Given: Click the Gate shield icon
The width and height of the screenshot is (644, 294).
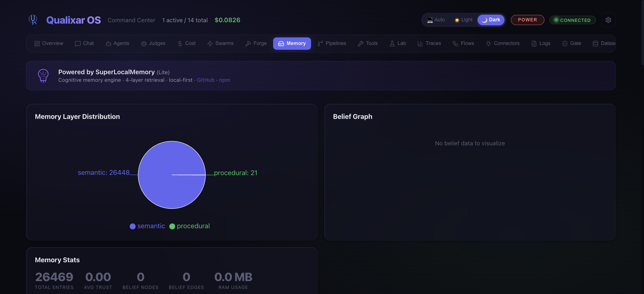Looking at the screenshot, I should click(565, 44).
